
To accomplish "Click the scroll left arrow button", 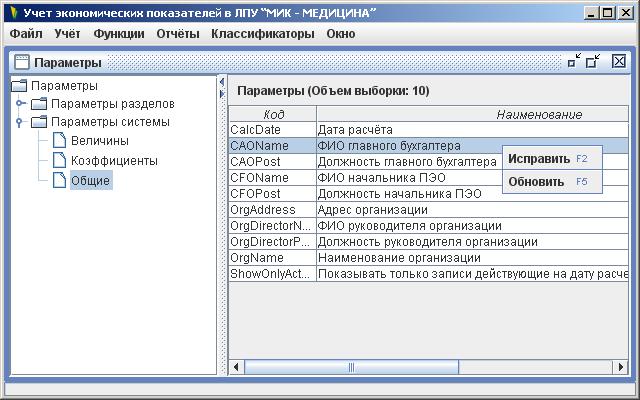I will point(236,367).
